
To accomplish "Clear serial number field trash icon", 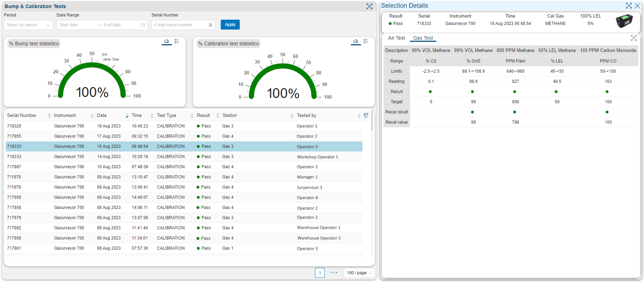I will 210,25.
